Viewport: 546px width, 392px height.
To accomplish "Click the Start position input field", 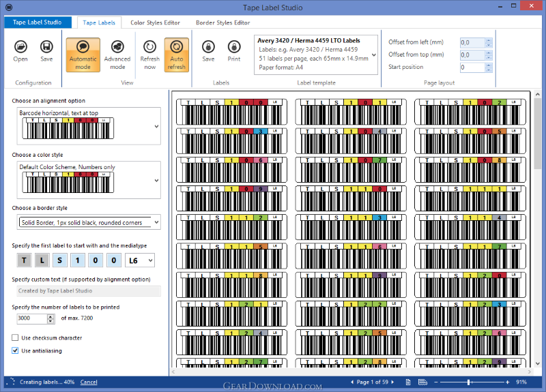I will tap(472, 67).
